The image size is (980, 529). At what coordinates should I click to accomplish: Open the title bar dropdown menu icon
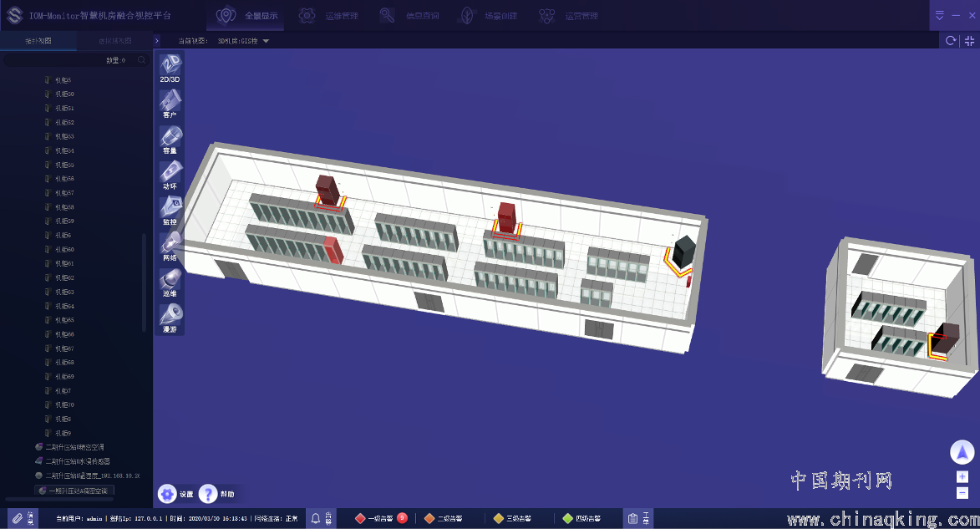[939, 15]
